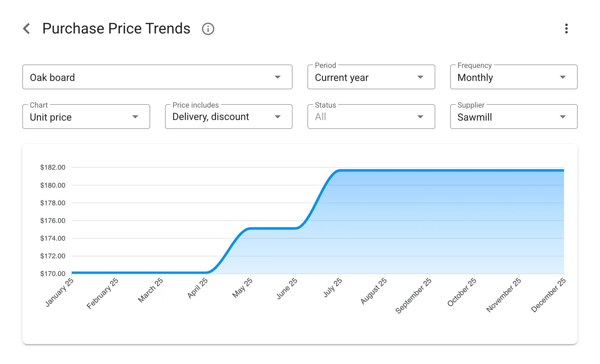This screenshot has width=600, height=364.
Task: Open the three-dot more options menu
Action: (x=566, y=29)
